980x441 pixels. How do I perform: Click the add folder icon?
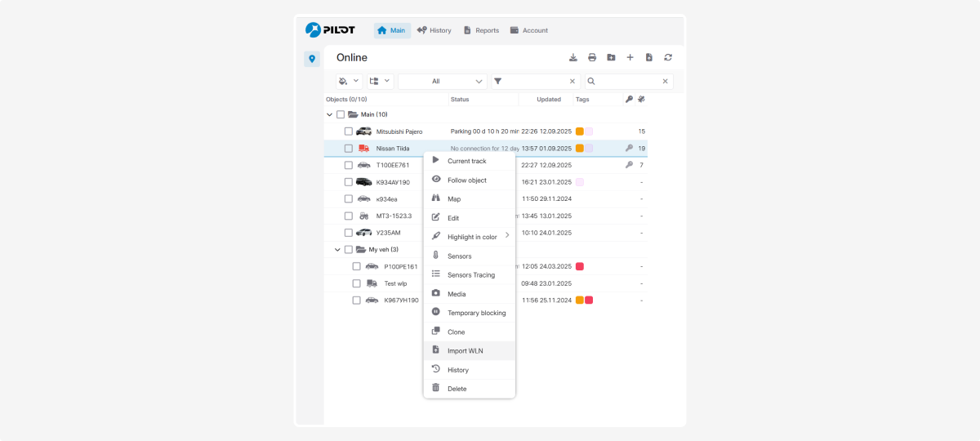coord(611,57)
